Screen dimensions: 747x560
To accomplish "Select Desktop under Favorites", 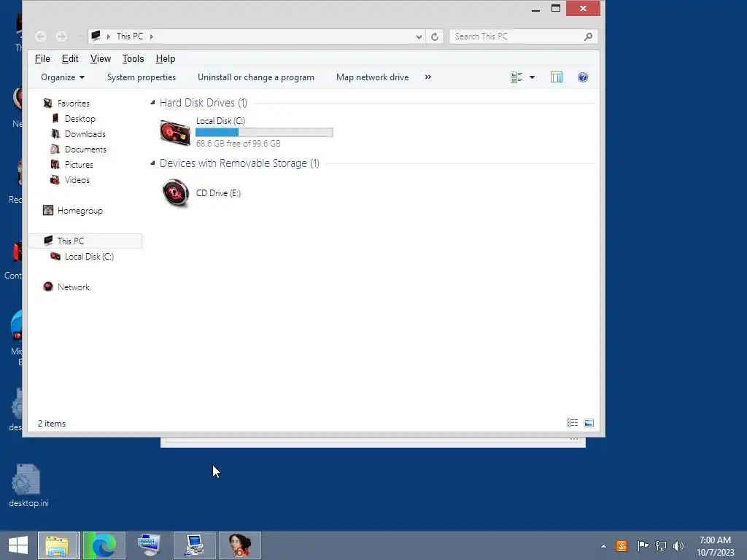I will pos(80,119).
